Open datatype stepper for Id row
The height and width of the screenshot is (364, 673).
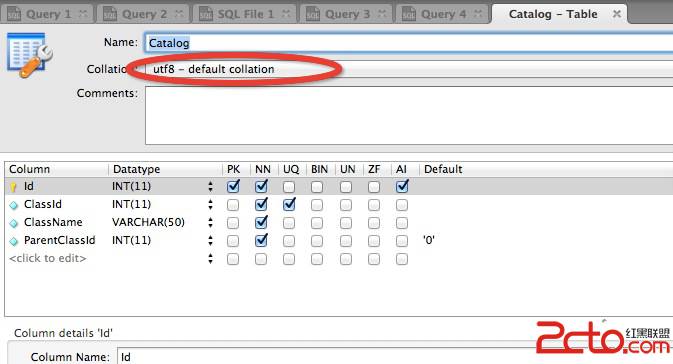coord(210,186)
